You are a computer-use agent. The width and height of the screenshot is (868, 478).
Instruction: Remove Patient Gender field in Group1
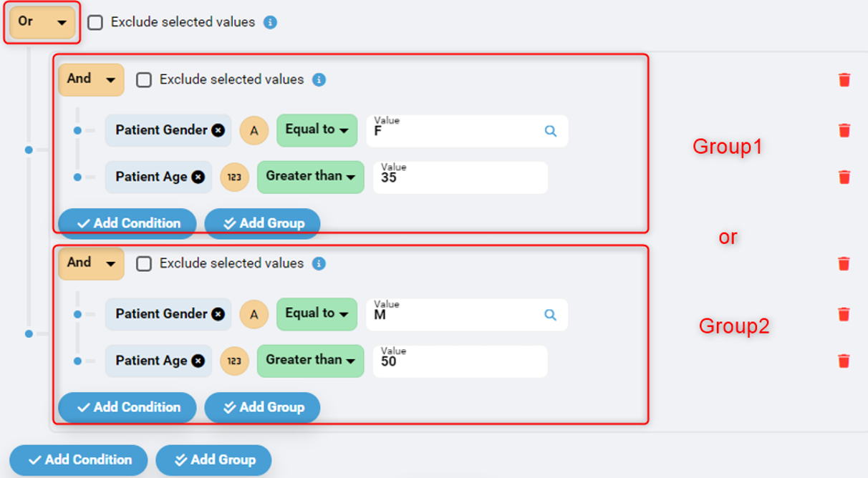point(218,130)
